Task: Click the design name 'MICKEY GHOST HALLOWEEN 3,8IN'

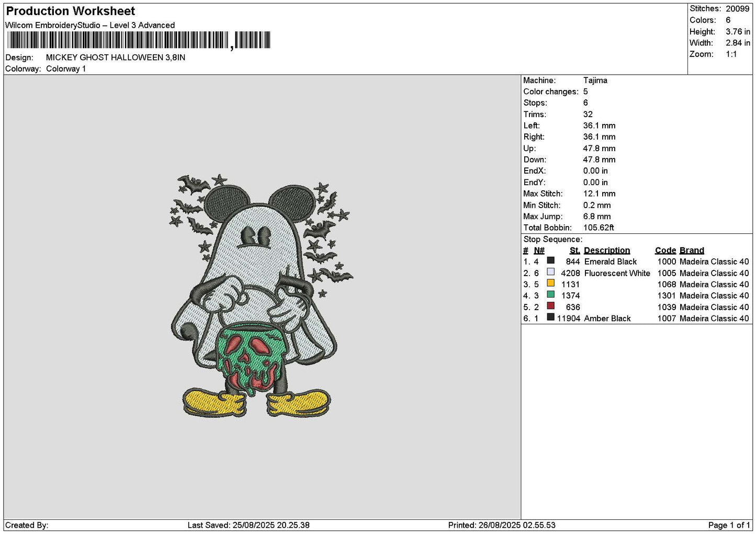Action: tap(116, 58)
